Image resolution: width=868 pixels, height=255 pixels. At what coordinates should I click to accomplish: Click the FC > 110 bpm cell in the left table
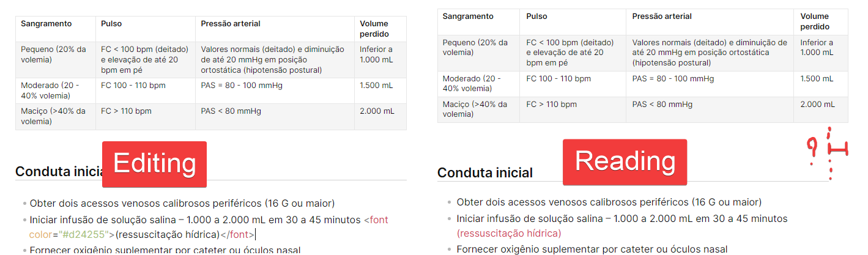click(x=126, y=111)
